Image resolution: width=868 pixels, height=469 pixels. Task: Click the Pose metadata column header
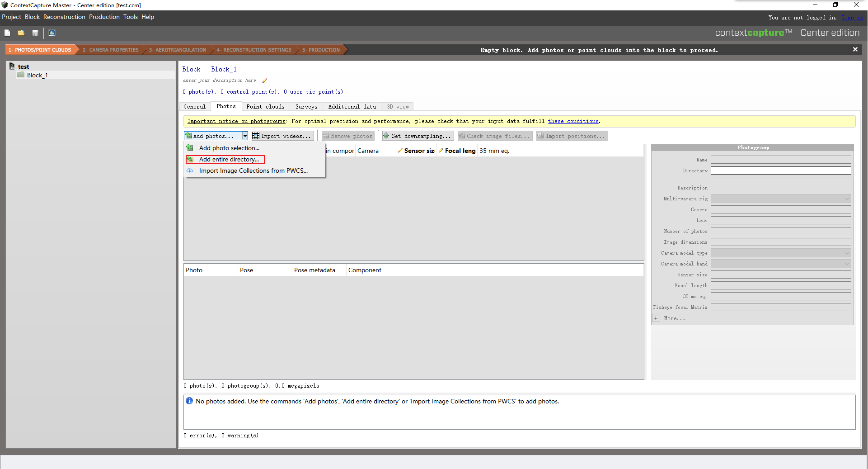point(319,270)
